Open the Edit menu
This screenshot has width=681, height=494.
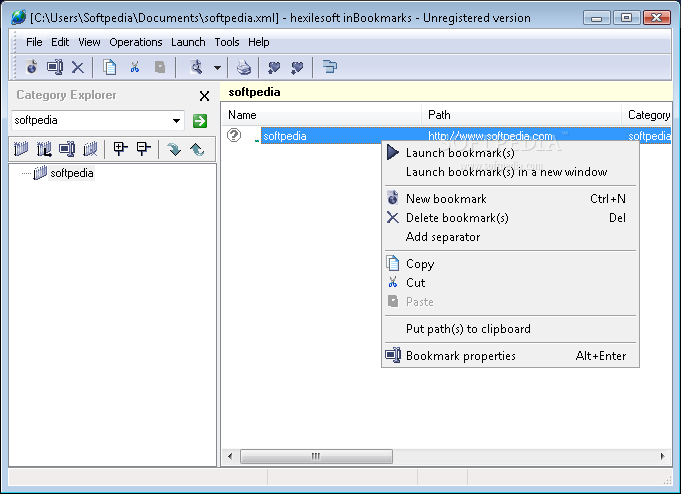click(60, 42)
